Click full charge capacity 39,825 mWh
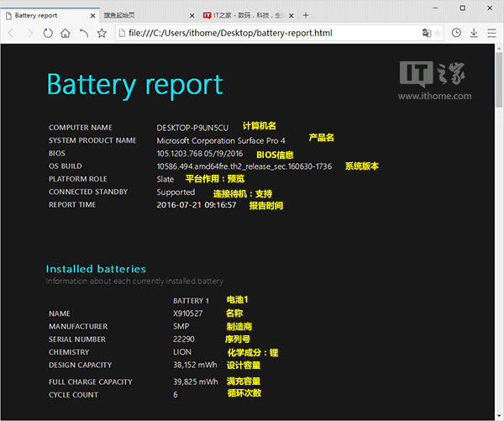This screenshot has width=504, height=421. [196, 382]
